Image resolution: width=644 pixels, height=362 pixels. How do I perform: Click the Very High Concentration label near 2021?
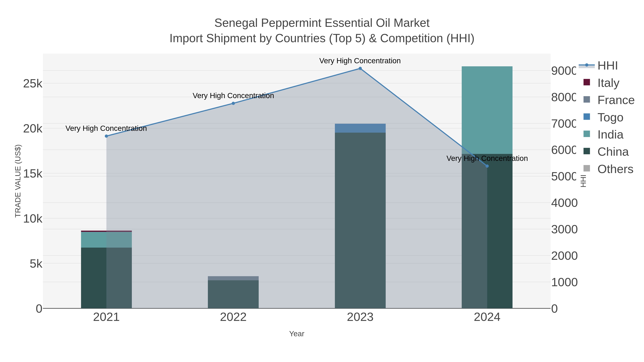[106, 128]
